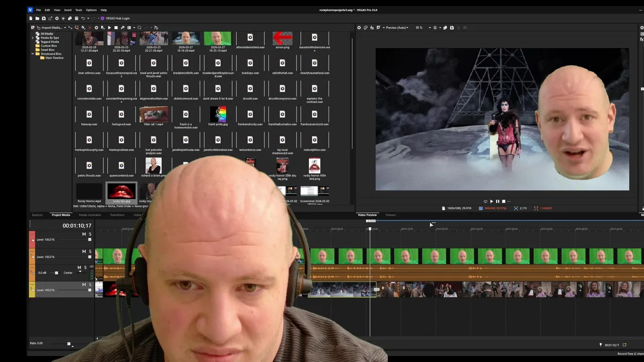Select the frank pride.jpg thumbnail
644x362 pixels.
click(218, 114)
